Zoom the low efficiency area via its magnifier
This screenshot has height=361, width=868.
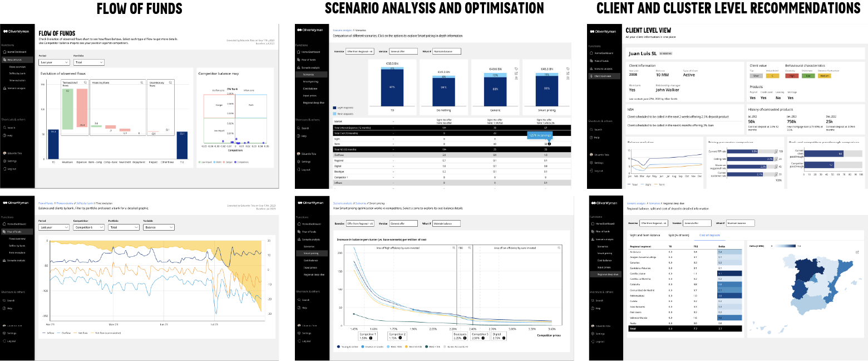[x=560, y=248]
